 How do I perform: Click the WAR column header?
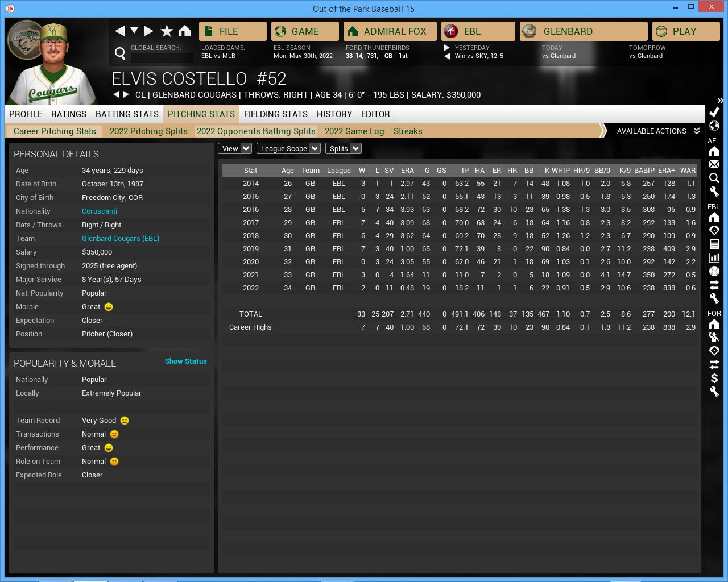tap(688, 171)
